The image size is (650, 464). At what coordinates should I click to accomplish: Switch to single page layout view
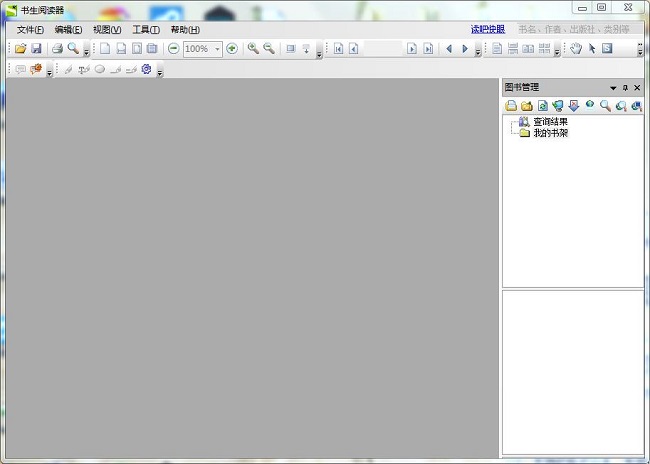point(497,49)
